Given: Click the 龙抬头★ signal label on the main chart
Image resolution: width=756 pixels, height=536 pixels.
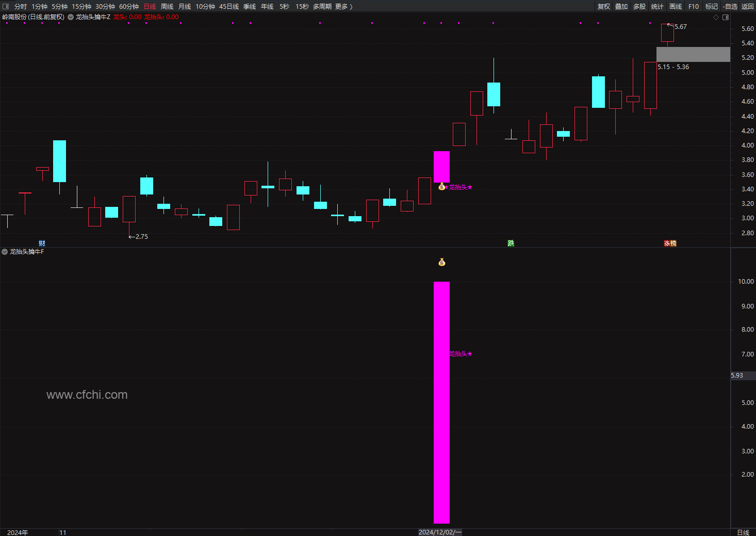Looking at the screenshot, I should 460,187.
